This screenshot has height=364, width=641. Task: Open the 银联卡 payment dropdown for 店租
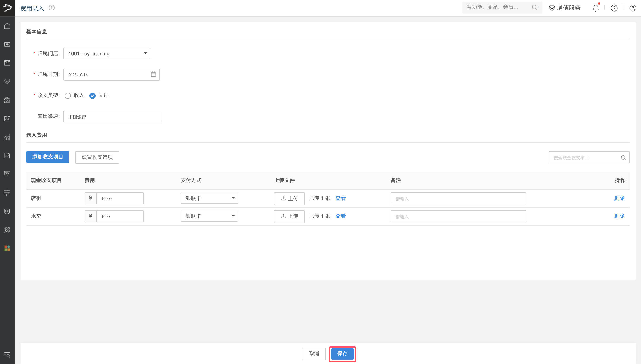[x=209, y=198]
